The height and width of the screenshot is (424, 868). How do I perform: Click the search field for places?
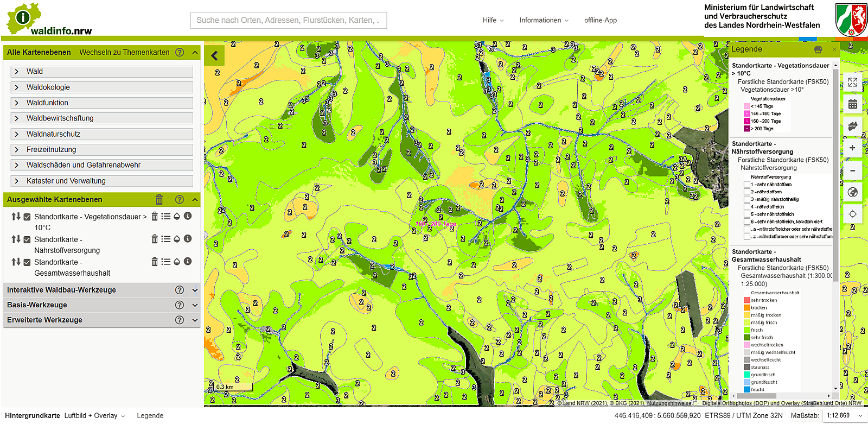click(288, 20)
